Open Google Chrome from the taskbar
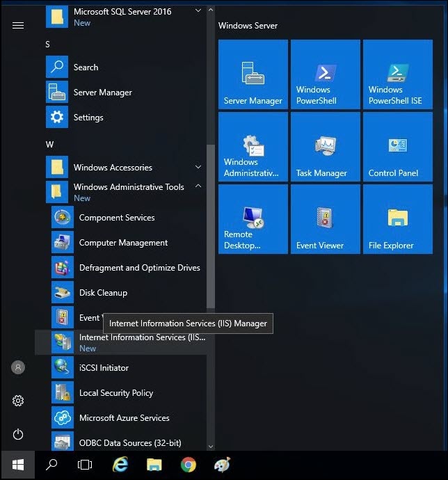The image size is (448, 480). tap(188, 465)
